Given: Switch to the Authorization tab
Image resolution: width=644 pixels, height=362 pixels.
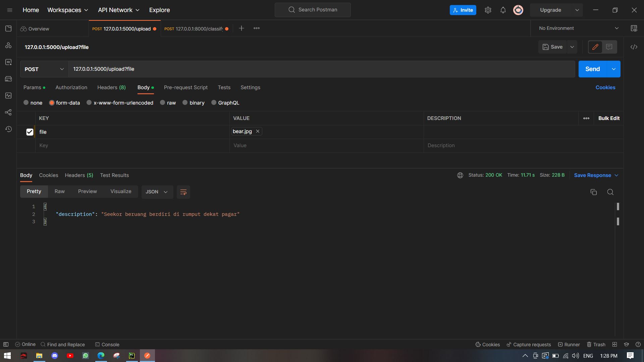Looking at the screenshot, I should pyautogui.click(x=71, y=87).
